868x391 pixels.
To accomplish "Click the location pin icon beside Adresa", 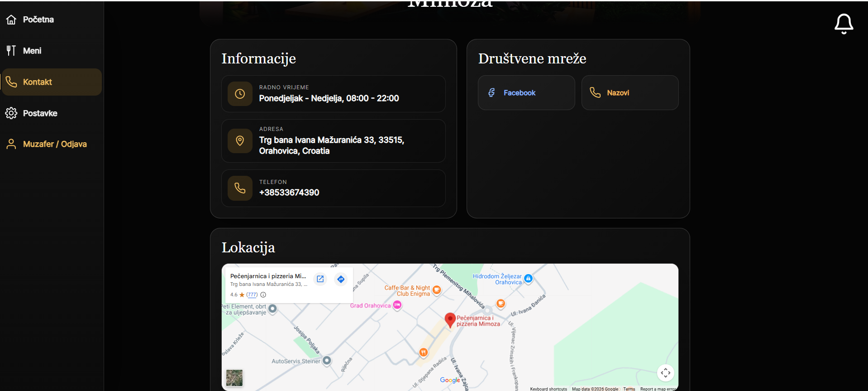I will (x=240, y=141).
